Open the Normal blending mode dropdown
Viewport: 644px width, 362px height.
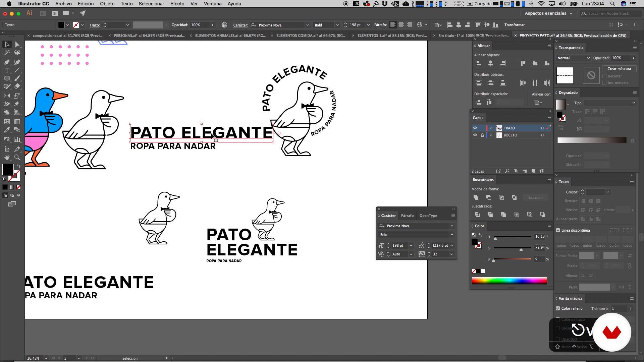click(x=573, y=58)
